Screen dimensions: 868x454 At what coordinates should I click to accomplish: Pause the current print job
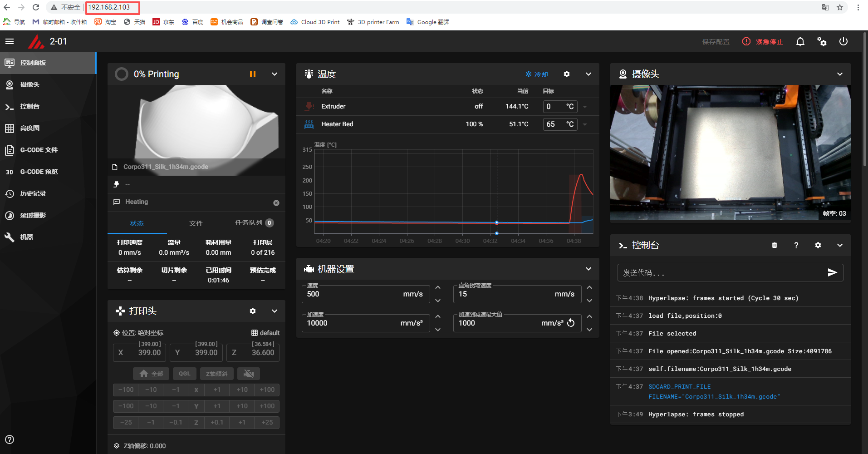click(x=253, y=74)
